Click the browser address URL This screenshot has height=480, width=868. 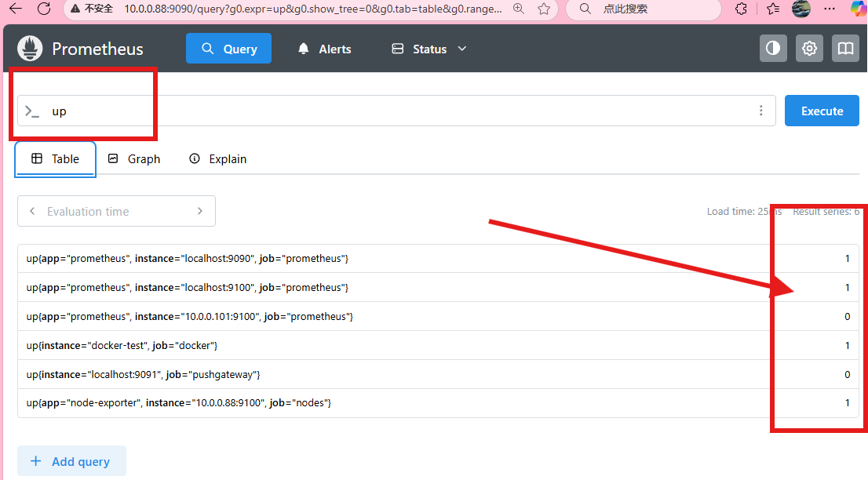pos(313,9)
